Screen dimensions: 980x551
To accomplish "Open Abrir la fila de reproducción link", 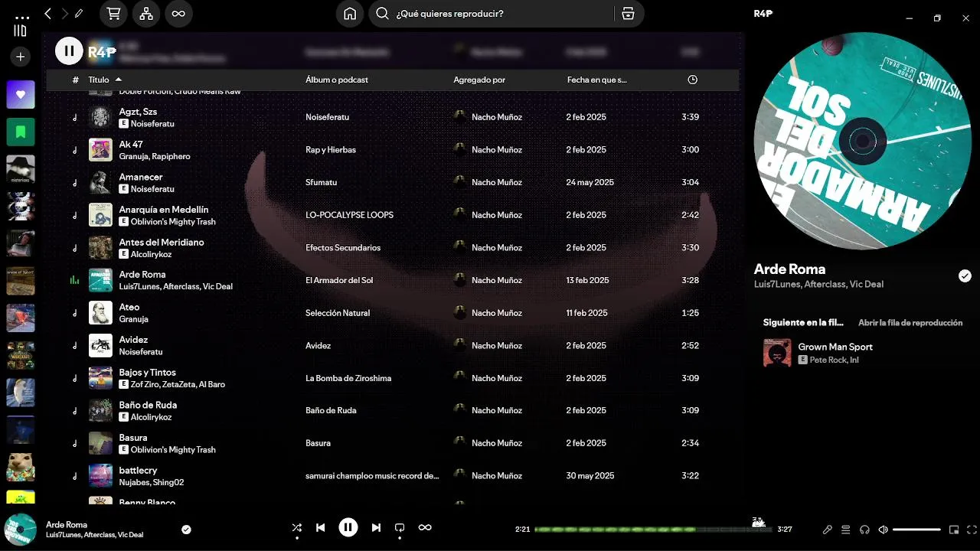I will pos(910,323).
